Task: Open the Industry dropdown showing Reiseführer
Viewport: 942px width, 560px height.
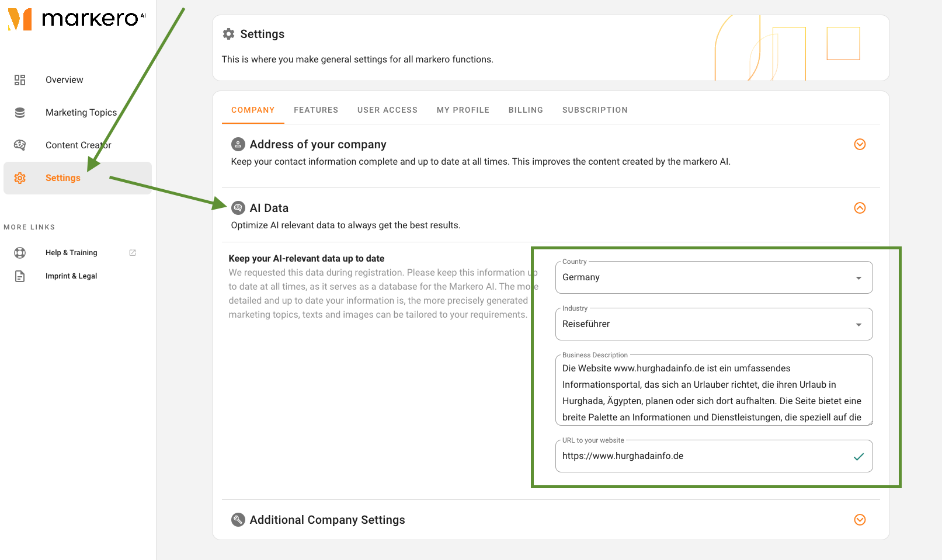Action: tap(714, 324)
